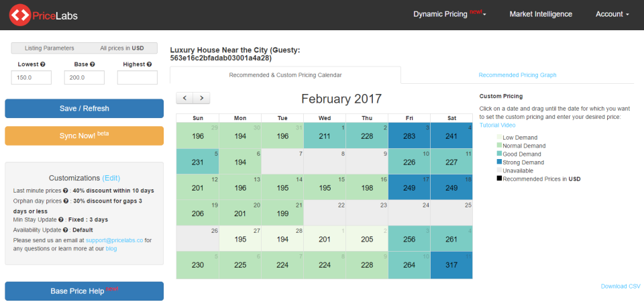The image size is (644, 304).
Task: Click the Sync Now! button
Action: pyautogui.click(x=84, y=136)
